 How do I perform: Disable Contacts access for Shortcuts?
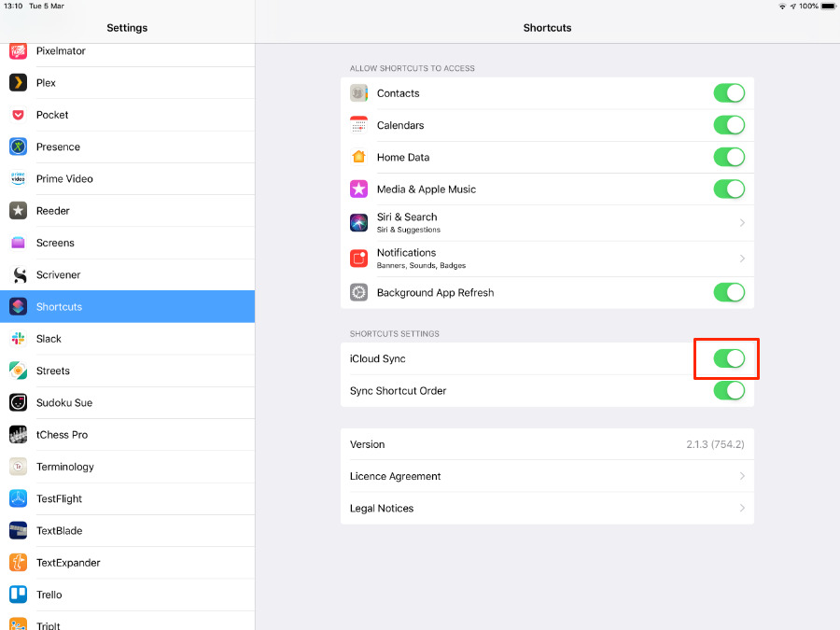729,93
